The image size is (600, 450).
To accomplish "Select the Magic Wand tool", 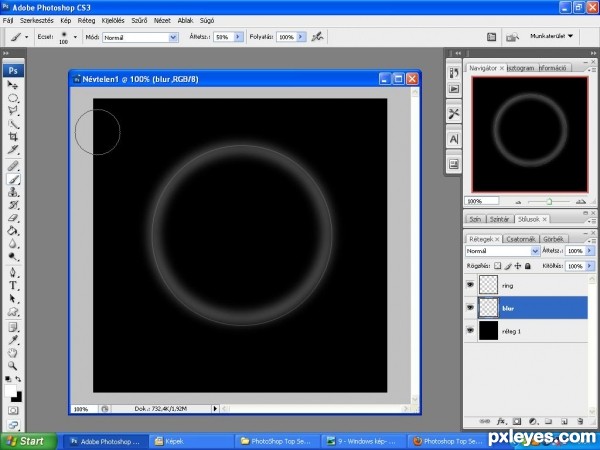I will (13, 124).
